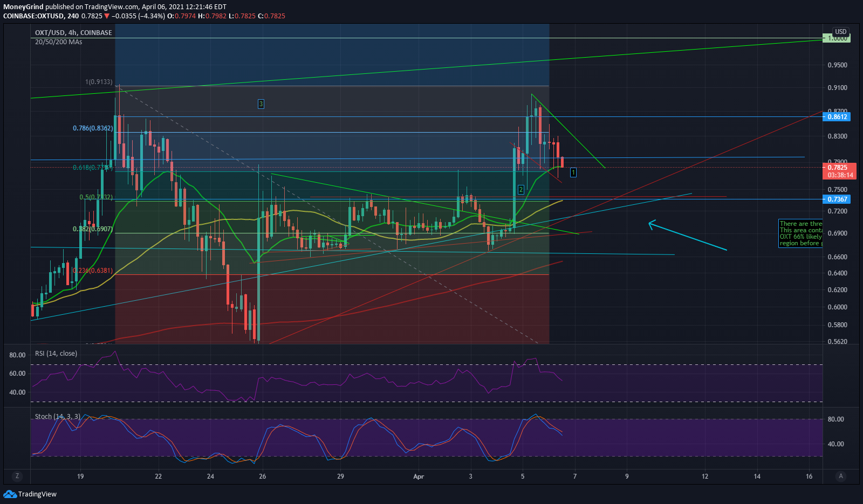The width and height of the screenshot is (863, 504).
Task: Click 40.00 on the RSI pane scale
Action: 17,392
